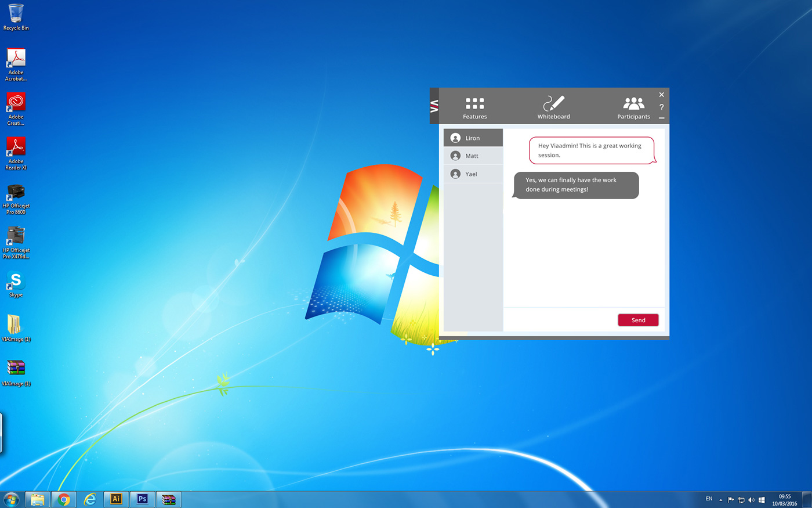The height and width of the screenshot is (508, 812).
Task: Open VIA help question mark
Action: coord(661,107)
